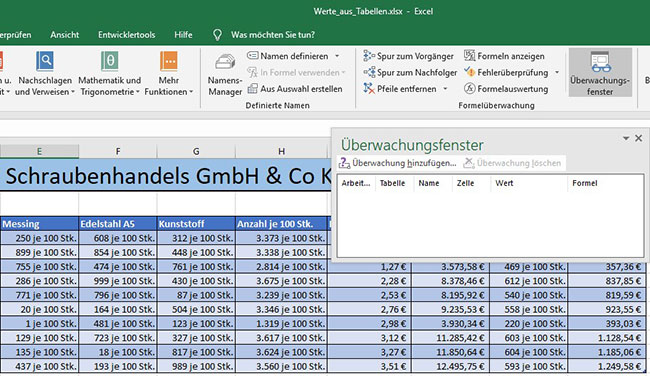Select column F header

click(x=118, y=151)
